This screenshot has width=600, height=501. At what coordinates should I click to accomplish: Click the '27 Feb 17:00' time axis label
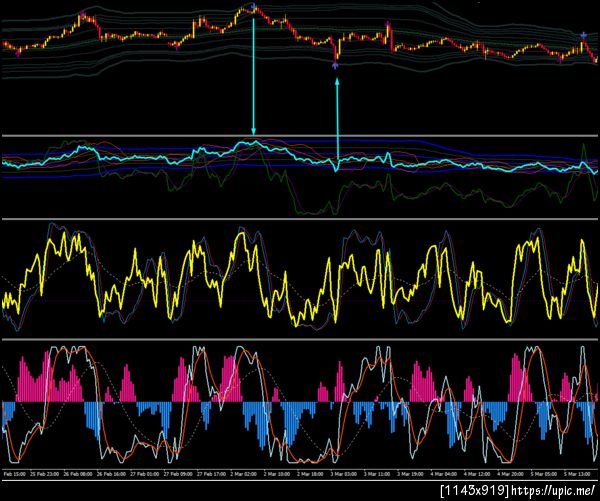coord(211,474)
